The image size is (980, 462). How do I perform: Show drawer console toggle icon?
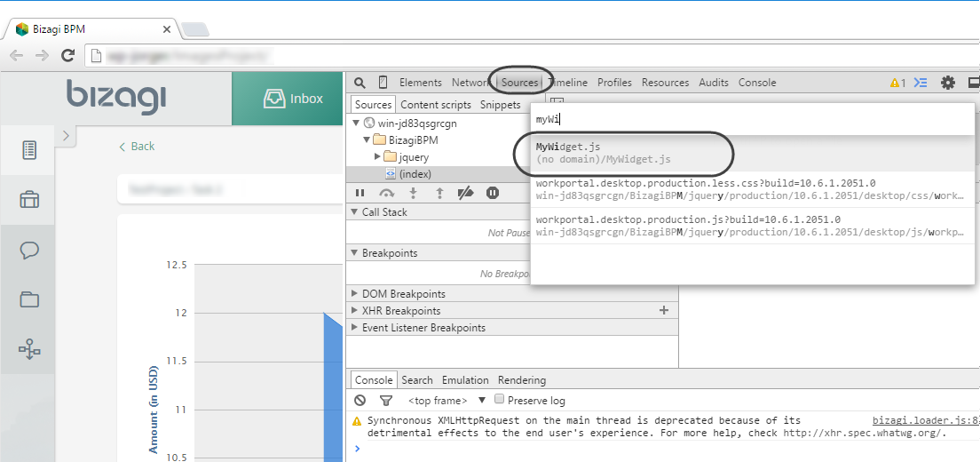click(x=920, y=83)
